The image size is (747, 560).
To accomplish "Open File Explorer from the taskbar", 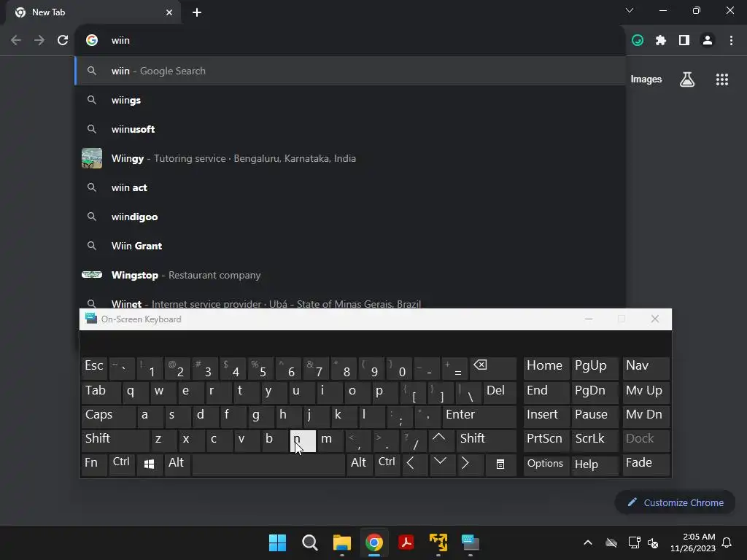I will pos(341,542).
